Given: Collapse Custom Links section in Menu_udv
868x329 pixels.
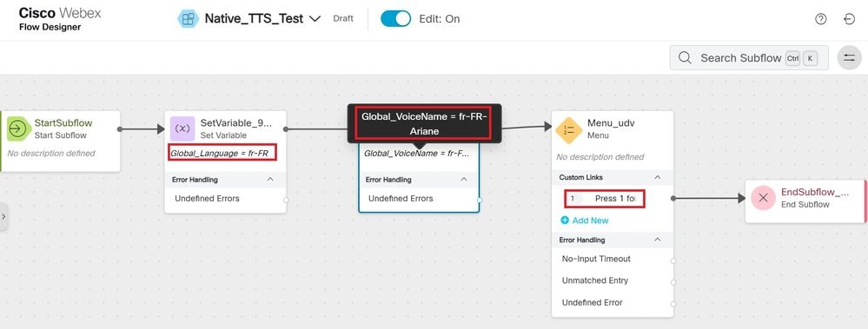Looking at the screenshot, I should point(658,177).
